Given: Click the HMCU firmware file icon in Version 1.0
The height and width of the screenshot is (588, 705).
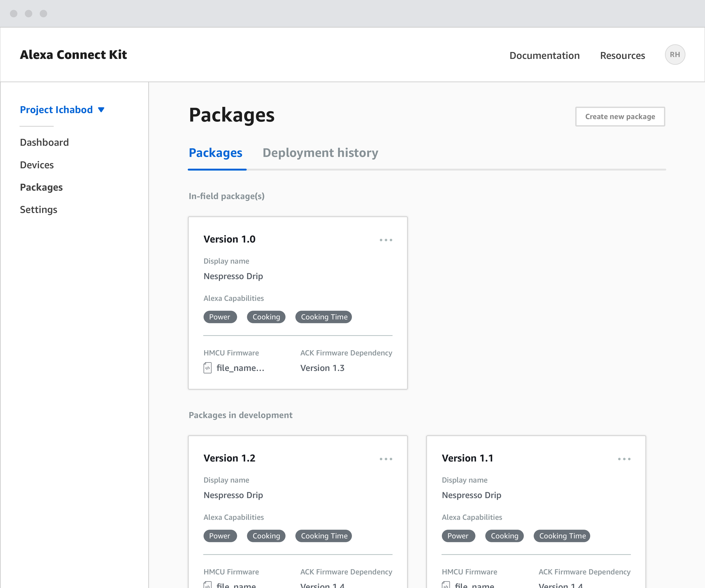Looking at the screenshot, I should coord(208,368).
